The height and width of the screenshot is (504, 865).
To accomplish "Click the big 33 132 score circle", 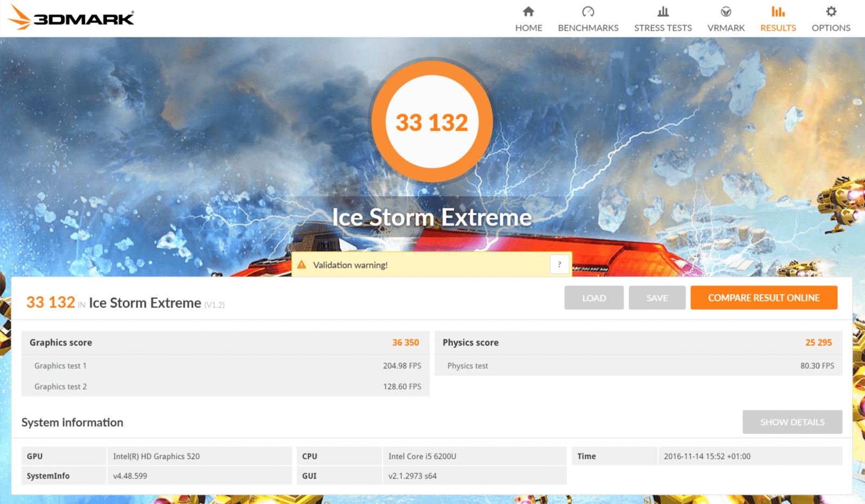I will pyautogui.click(x=432, y=122).
